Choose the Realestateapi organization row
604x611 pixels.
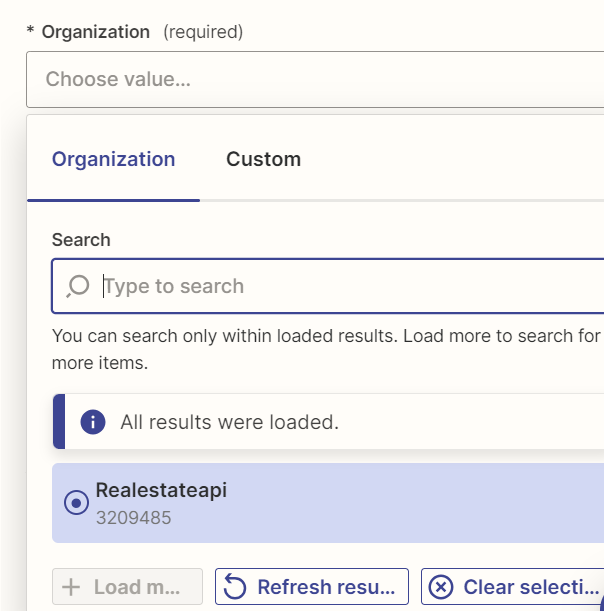click(328, 503)
